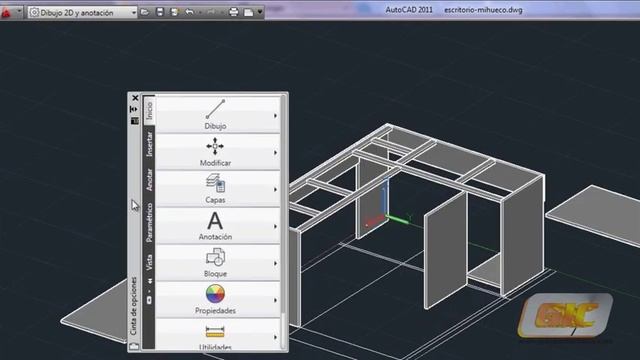
Task: Click the 'AutoCAD 2011' title text
Action: (x=409, y=10)
